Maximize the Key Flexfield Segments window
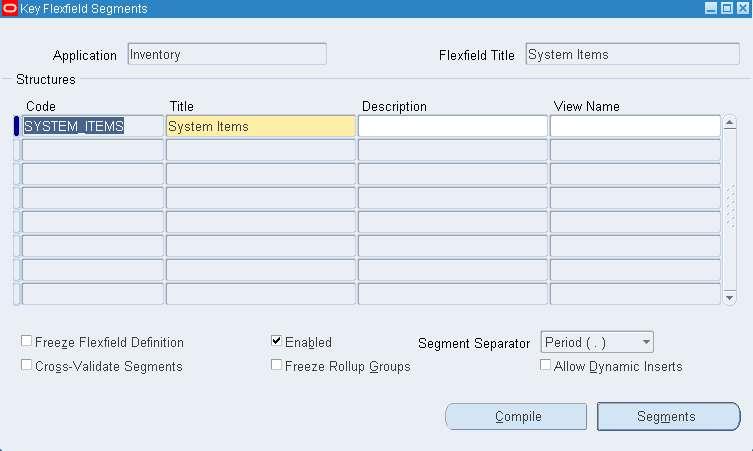Image resolution: width=753 pixels, height=451 pixels. (x=727, y=8)
